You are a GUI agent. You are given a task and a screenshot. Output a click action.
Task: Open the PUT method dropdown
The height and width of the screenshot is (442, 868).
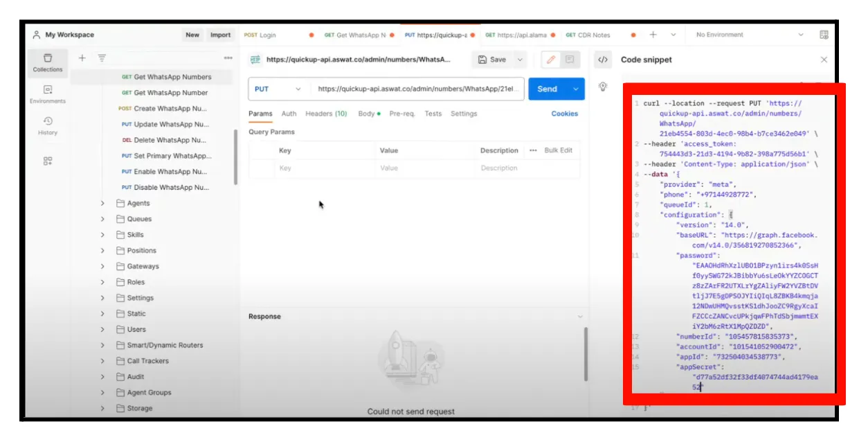[x=279, y=89]
